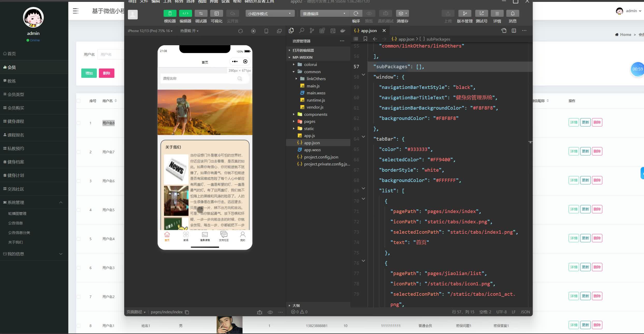Click the green 增加 button
The height and width of the screenshot is (334, 644).
click(x=89, y=73)
